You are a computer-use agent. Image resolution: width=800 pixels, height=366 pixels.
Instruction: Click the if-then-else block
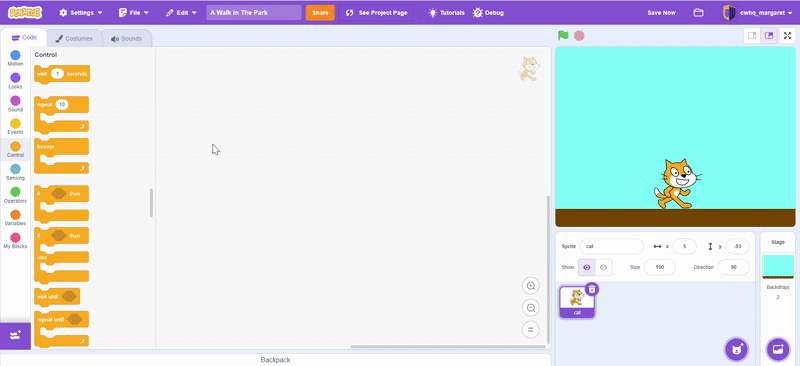pos(61,254)
